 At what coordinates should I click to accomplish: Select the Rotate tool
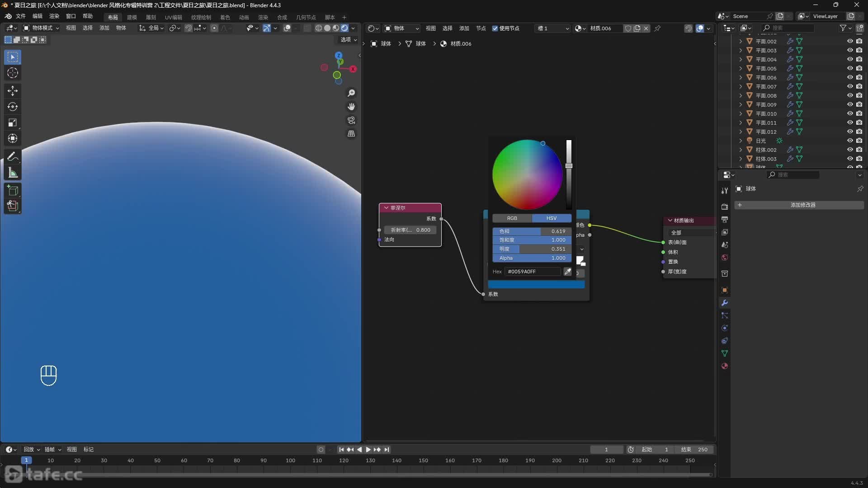click(13, 107)
